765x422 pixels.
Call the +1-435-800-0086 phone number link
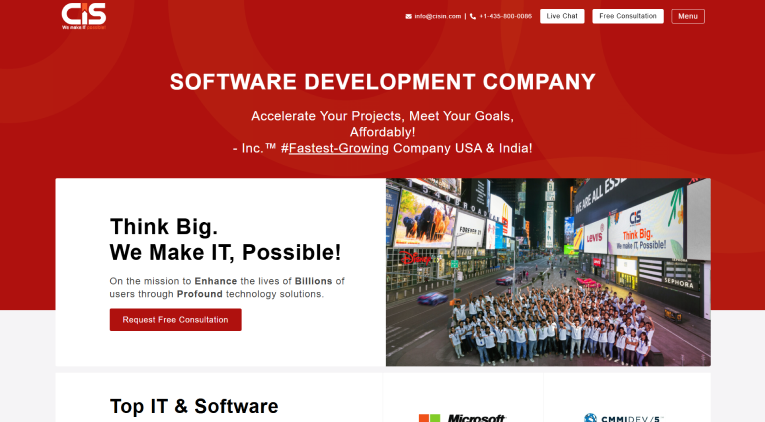pyautogui.click(x=505, y=17)
